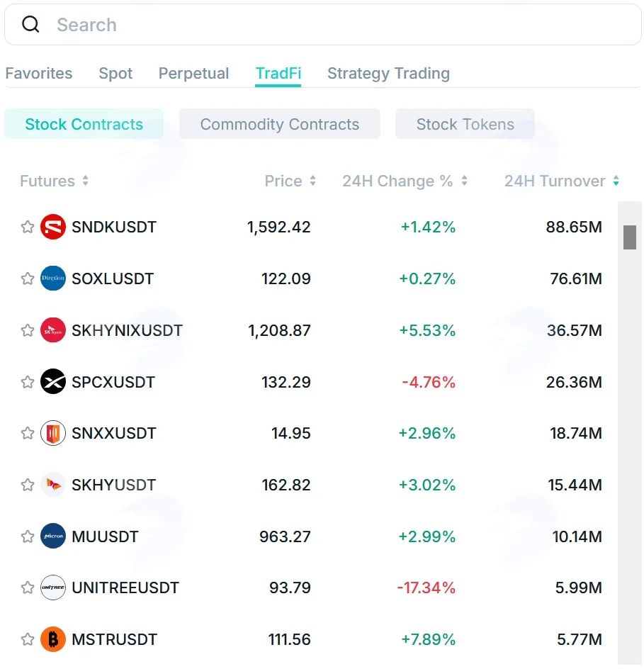Star the SKHYUSDT contract
The height and width of the screenshot is (669, 644).
tap(28, 485)
